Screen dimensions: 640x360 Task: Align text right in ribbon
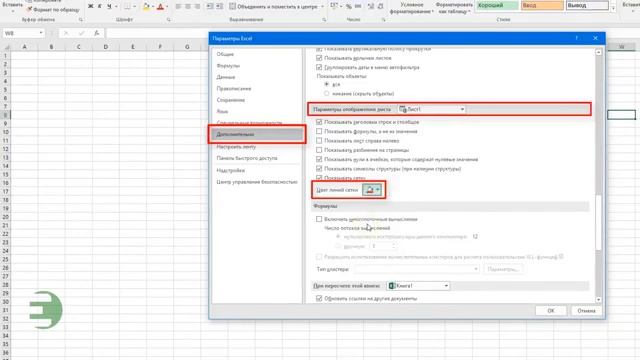click(x=197, y=7)
